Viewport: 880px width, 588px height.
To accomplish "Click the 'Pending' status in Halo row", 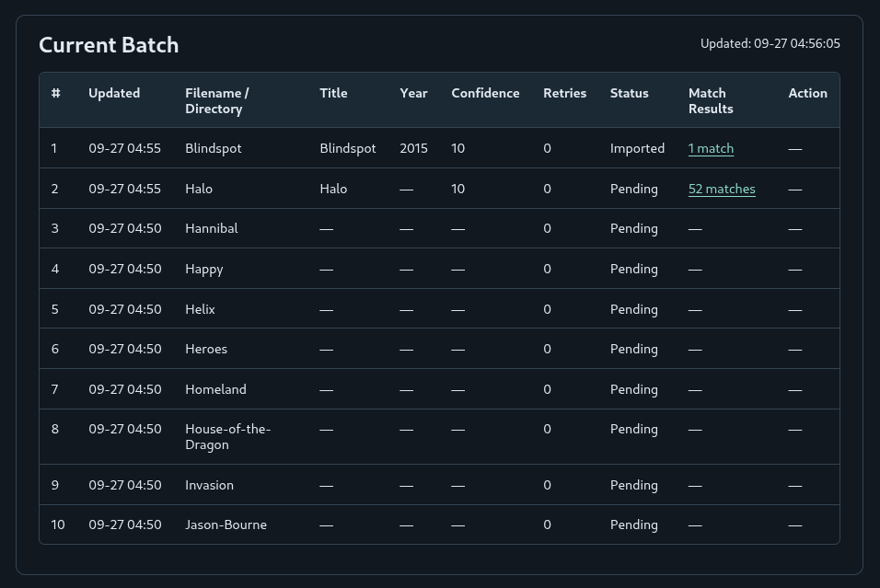I will tap(633, 189).
